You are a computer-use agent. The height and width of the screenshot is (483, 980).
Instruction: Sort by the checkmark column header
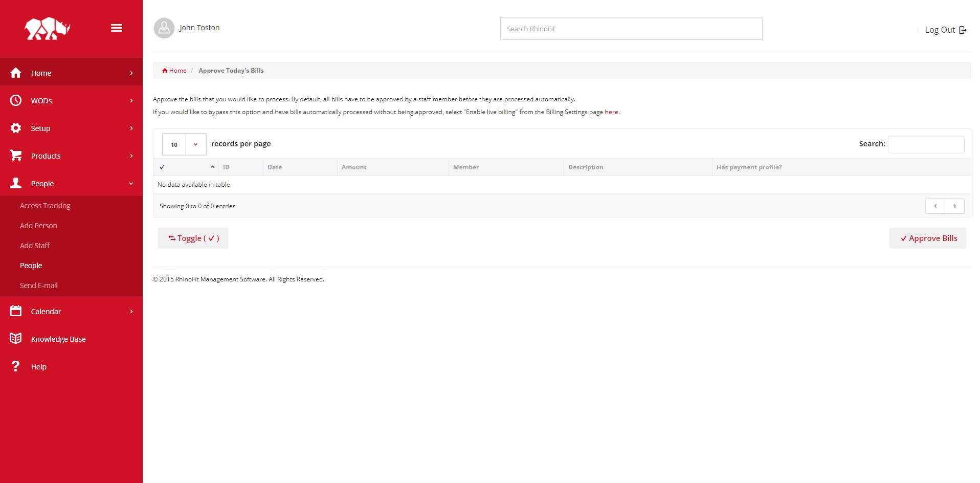pos(186,167)
